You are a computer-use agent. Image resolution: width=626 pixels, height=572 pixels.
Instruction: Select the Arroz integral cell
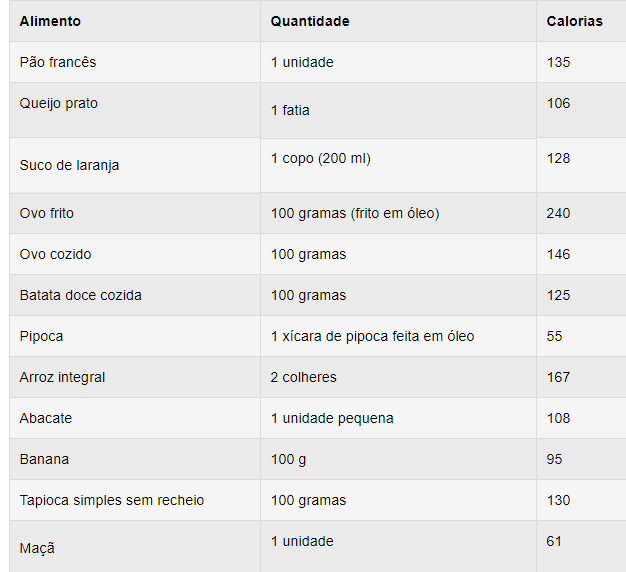pos(62,377)
